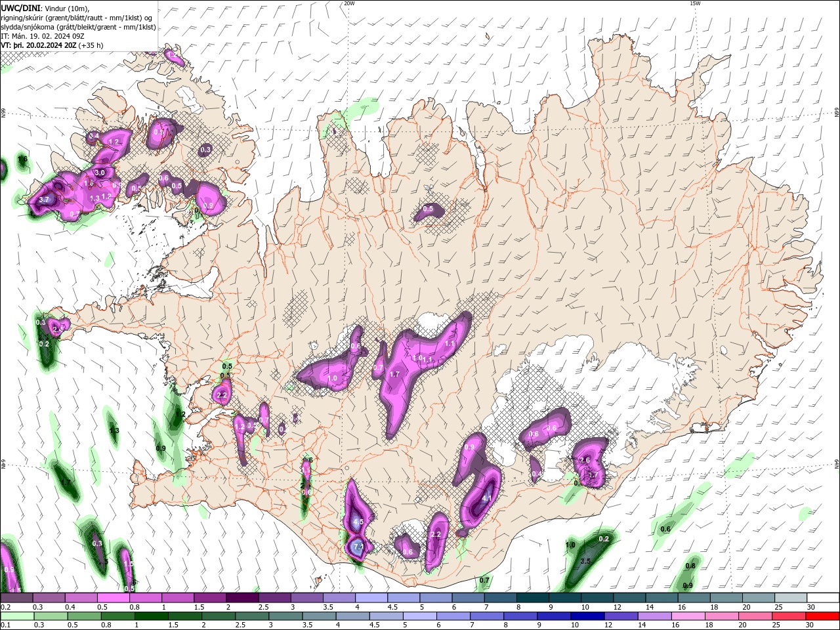Pick the white snow swatch above 30
Viewport: 840px width, 630px height.
(822, 598)
